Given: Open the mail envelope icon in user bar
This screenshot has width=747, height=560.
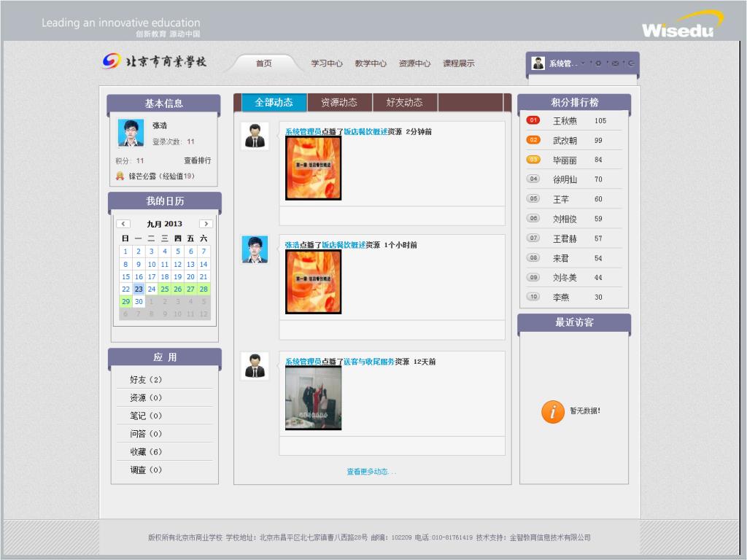Looking at the screenshot, I should [x=615, y=63].
